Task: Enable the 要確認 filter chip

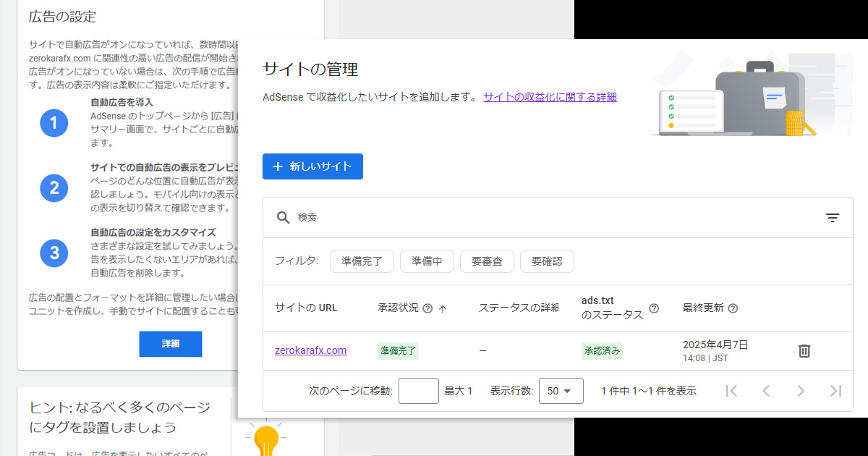Action: (x=547, y=261)
